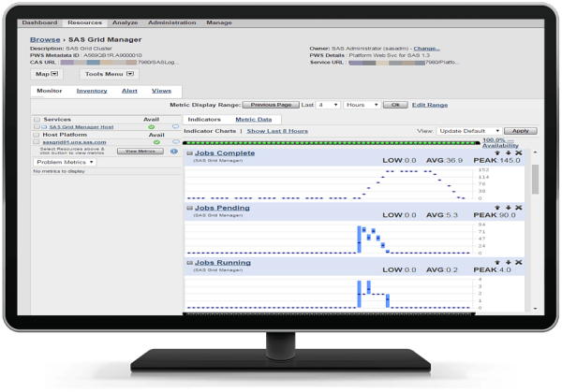Tick the SAS Grid Manager Host checkbox
Screen dimensions: 562x392
[x=37, y=127]
